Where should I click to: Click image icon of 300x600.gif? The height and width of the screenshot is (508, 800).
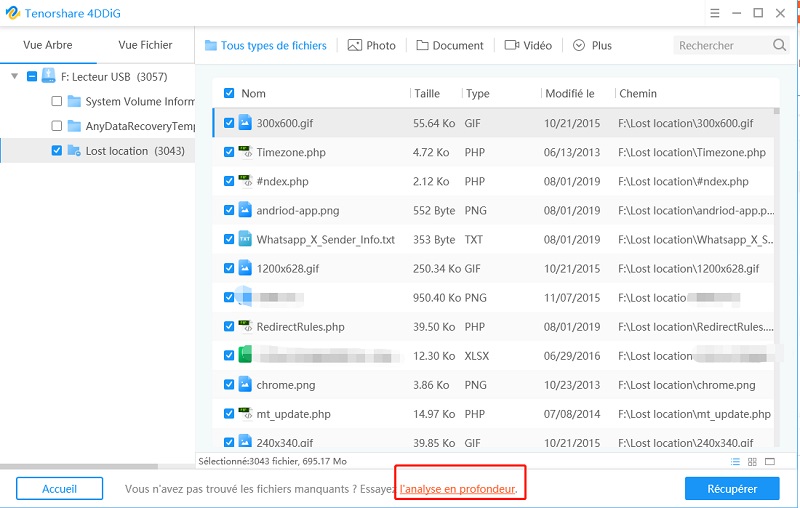tap(245, 122)
